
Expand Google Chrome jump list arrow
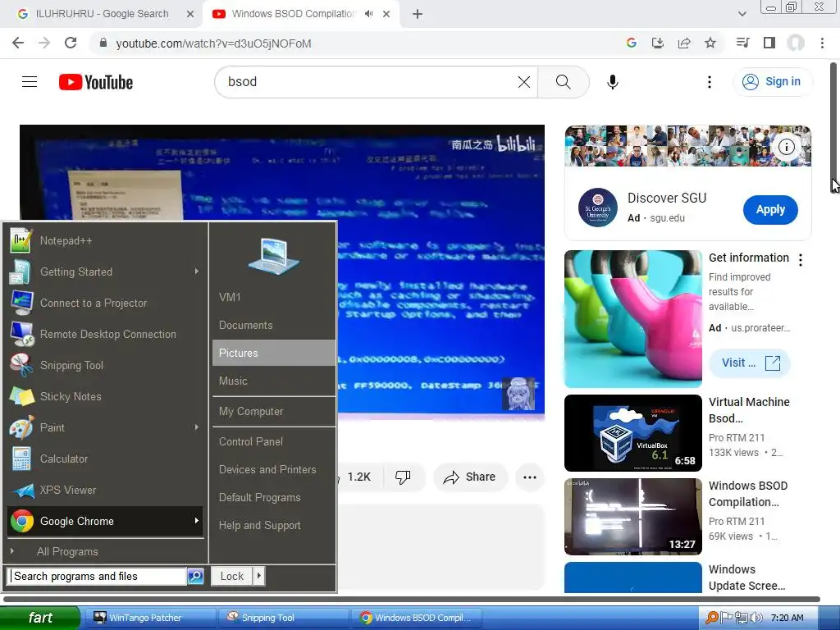click(x=197, y=521)
